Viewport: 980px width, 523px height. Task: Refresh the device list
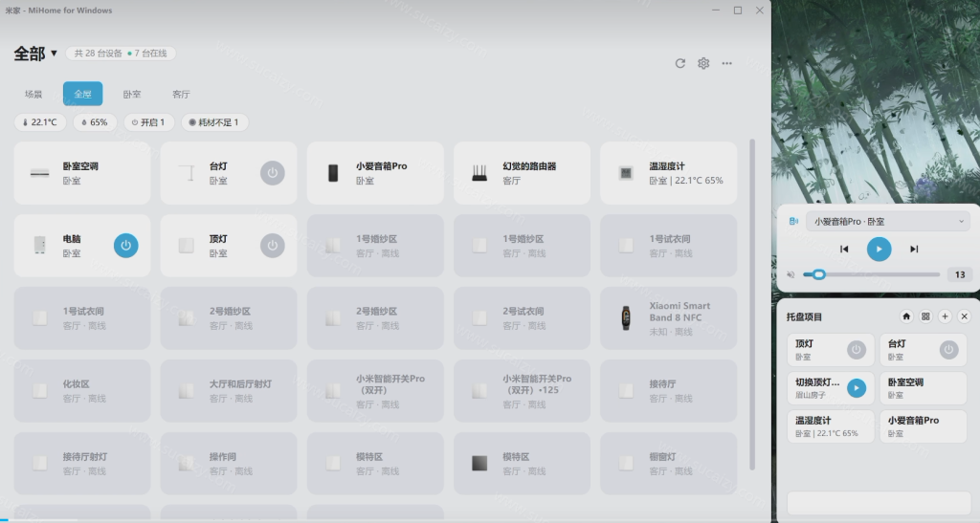(680, 63)
